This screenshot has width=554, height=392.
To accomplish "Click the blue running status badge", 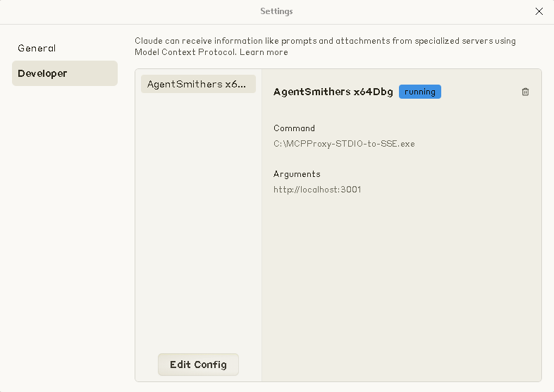I will pos(420,92).
